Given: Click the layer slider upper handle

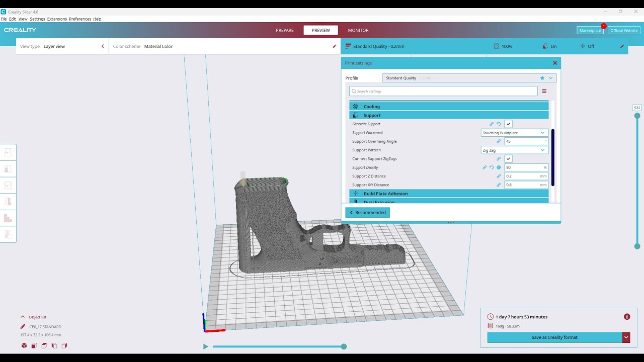Looking at the screenshot, I should pyautogui.click(x=637, y=116).
